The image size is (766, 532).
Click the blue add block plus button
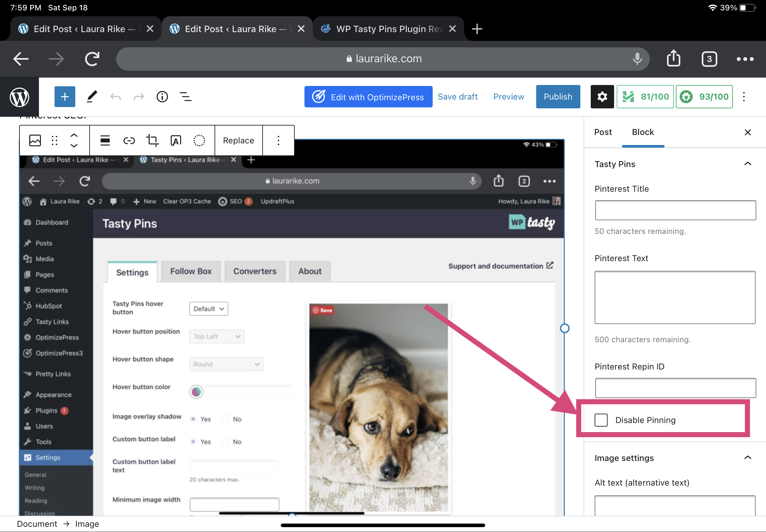point(65,97)
